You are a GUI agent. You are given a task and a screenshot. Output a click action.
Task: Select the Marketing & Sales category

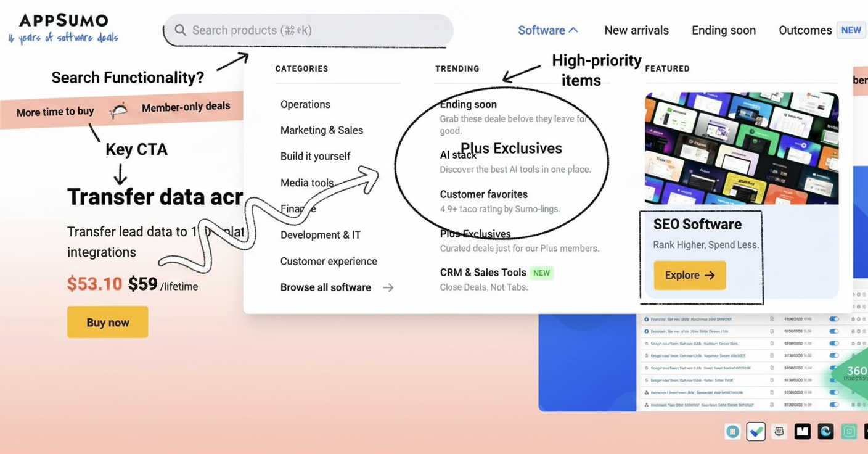pos(322,130)
